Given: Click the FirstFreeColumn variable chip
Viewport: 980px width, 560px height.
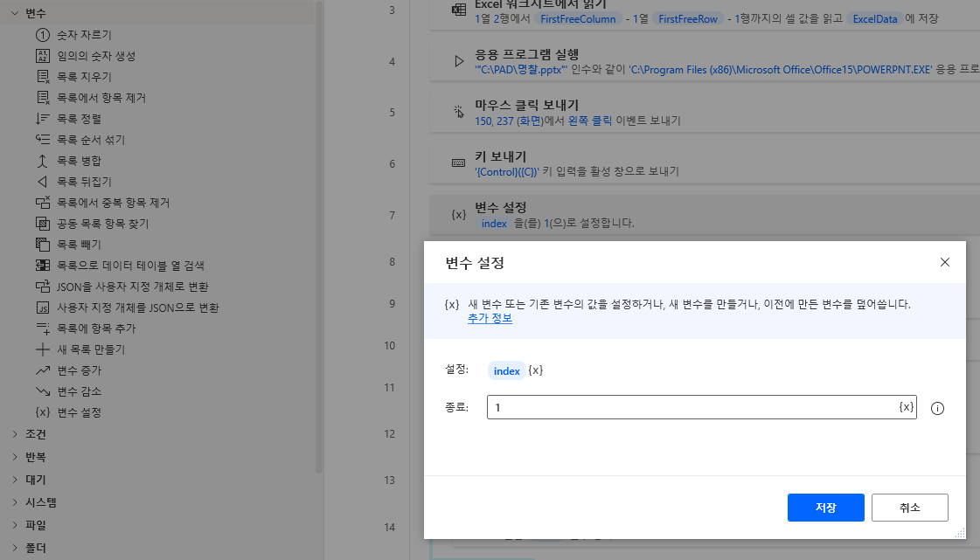Looking at the screenshot, I should point(578,18).
